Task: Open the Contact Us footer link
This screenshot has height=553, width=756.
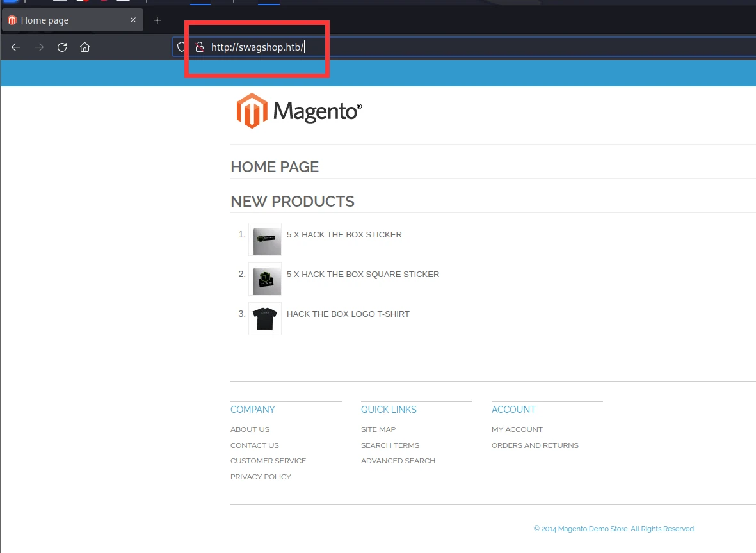Action: [255, 445]
